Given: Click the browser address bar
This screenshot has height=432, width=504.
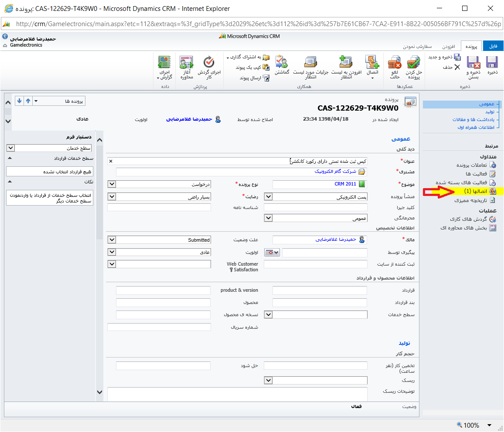Looking at the screenshot, I should (252, 24).
